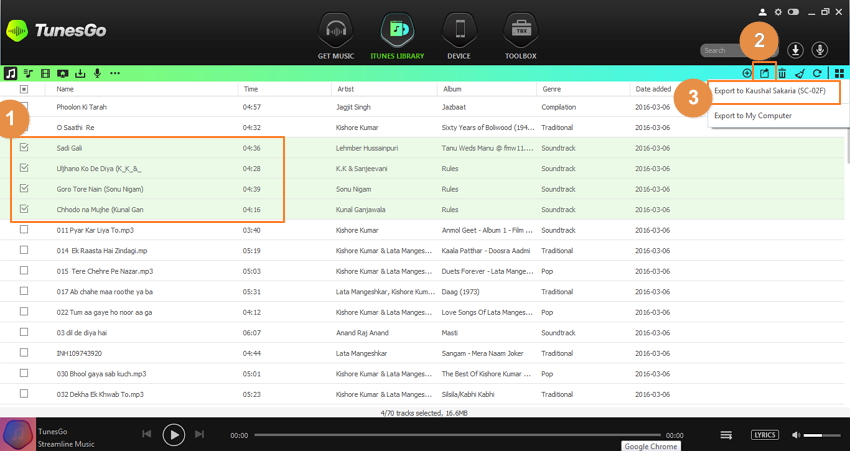Screen dimensions: 850x451
Task: Sort by the Genre column header
Action: click(x=551, y=89)
